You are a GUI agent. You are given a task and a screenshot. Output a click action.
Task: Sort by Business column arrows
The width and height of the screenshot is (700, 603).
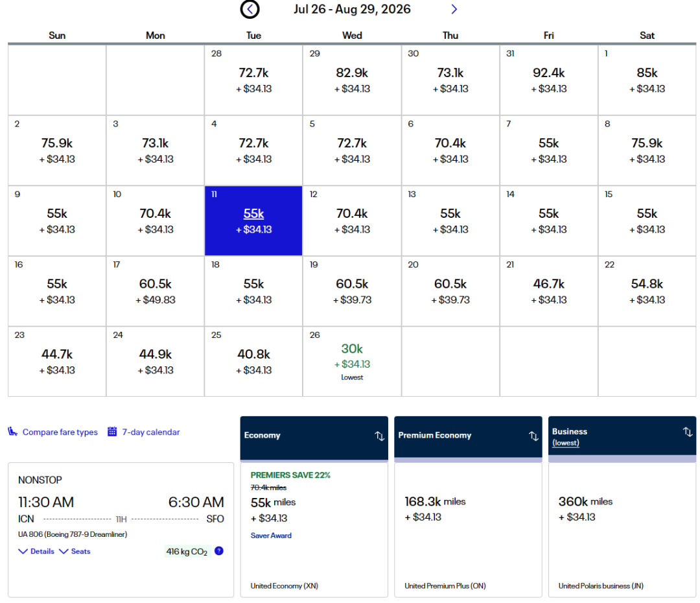click(x=688, y=432)
